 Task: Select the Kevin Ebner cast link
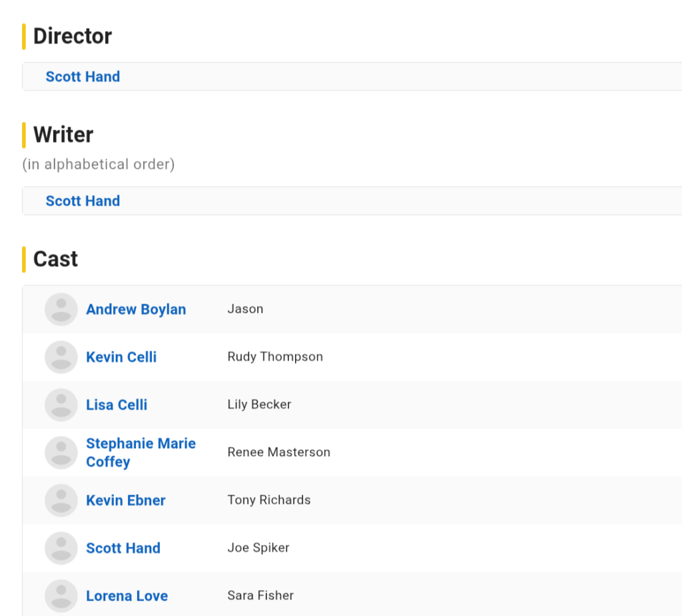(x=125, y=500)
